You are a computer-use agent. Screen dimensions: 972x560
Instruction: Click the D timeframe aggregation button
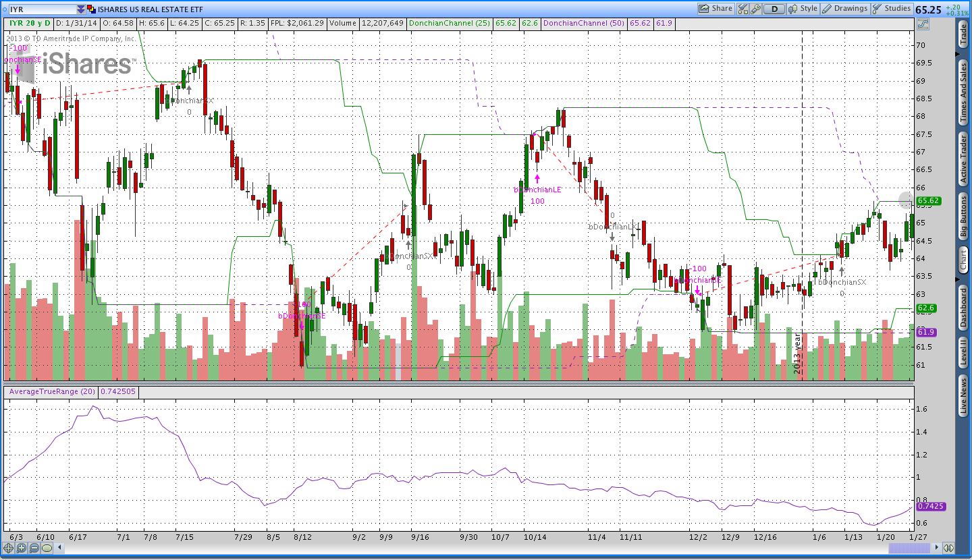pos(774,9)
